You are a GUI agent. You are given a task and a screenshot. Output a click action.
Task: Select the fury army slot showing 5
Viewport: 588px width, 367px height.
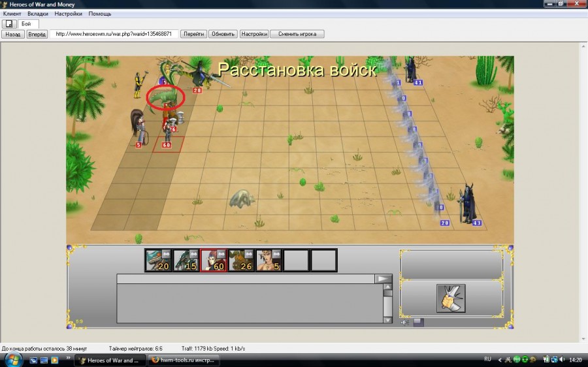(x=269, y=260)
